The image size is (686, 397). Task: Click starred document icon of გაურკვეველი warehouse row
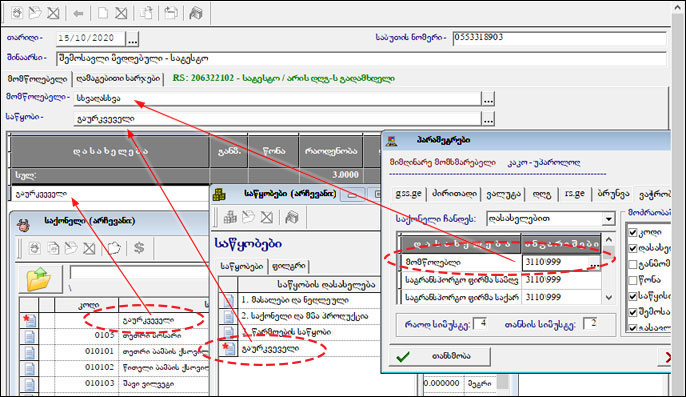tap(228, 348)
